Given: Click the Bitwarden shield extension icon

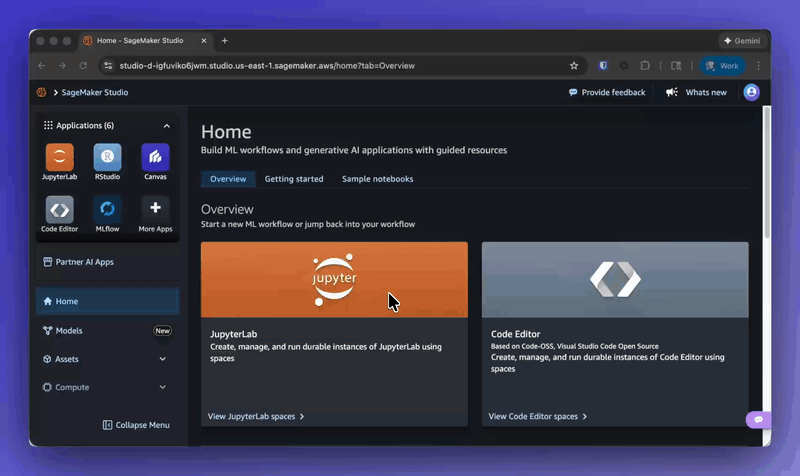Looking at the screenshot, I should click(603, 66).
